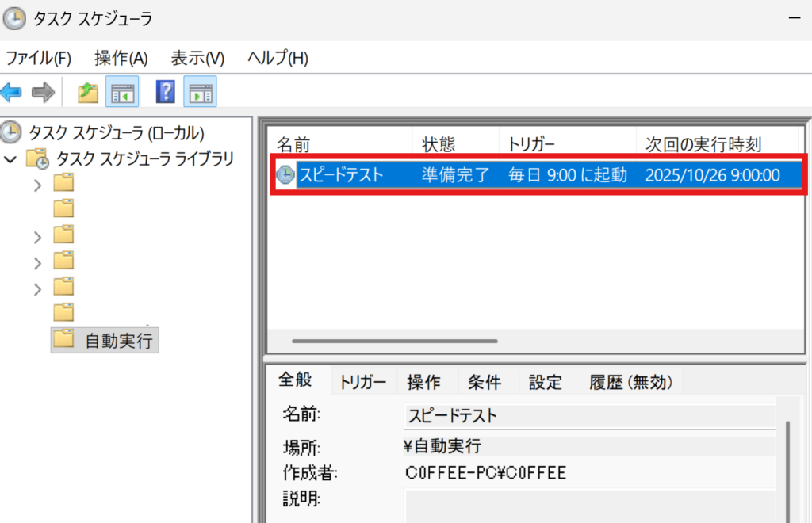Switch to the トリガー tab
Viewport: 812px width, 523px height.
coord(362,383)
